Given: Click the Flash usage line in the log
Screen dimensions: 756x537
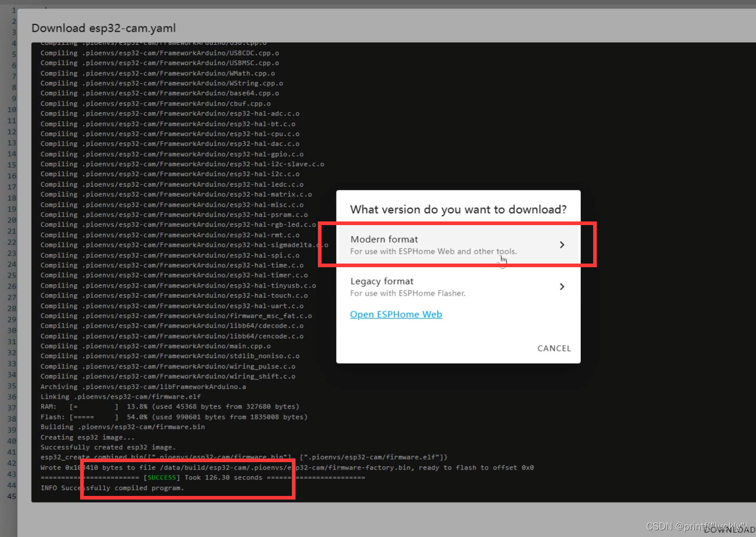Looking at the screenshot, I should 174,417.
